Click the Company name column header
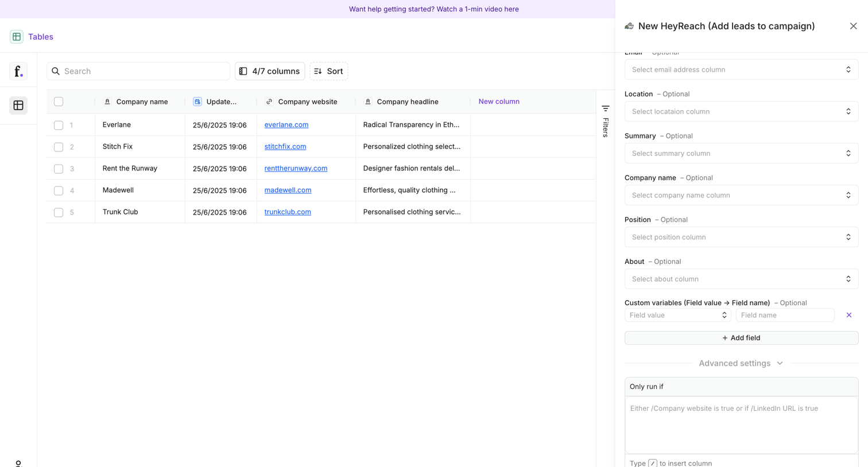868x467 pixels. point(140,102)
